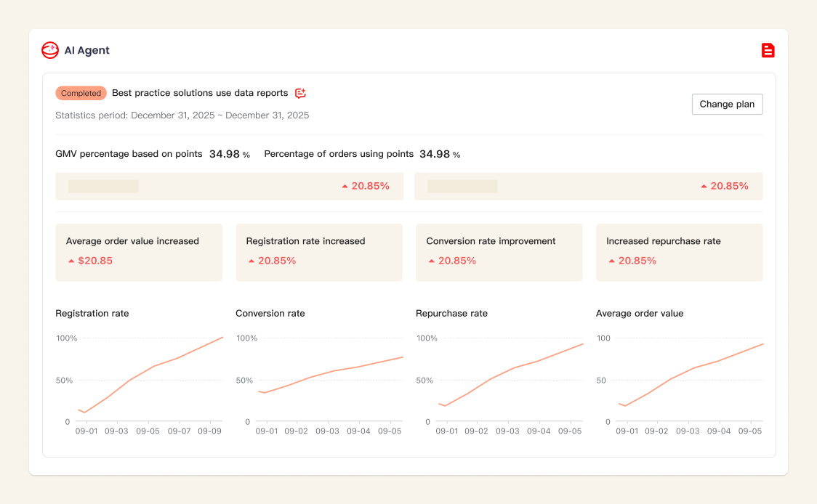Click the right 20.85% progress bar
The height and width of the screenshot is (504, 817).
click(x=588, y=186)
